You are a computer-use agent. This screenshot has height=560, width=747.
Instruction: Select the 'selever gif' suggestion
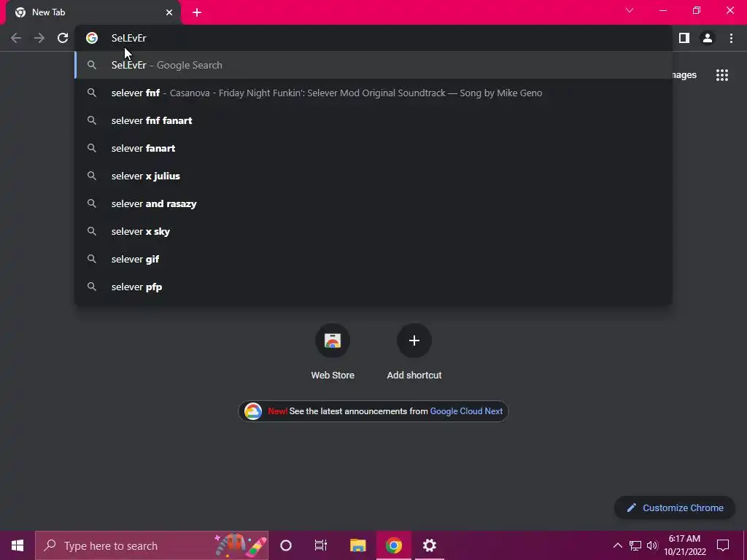[x=373, y=259]
